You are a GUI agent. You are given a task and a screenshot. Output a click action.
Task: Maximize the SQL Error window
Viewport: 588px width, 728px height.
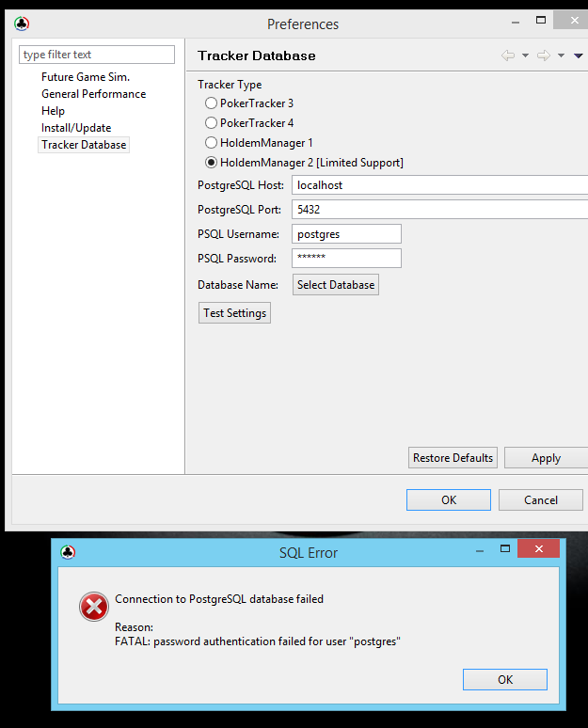pyautogui.click(x=505, y=548)
